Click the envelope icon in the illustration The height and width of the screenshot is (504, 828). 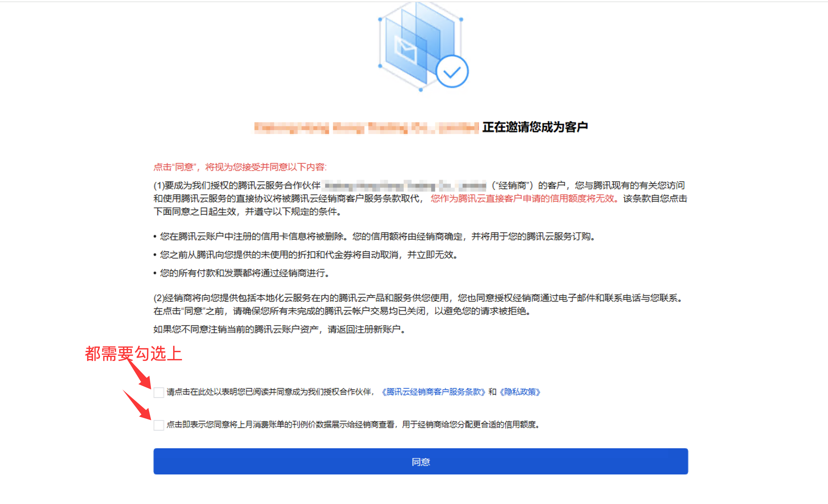click(405, 50)
